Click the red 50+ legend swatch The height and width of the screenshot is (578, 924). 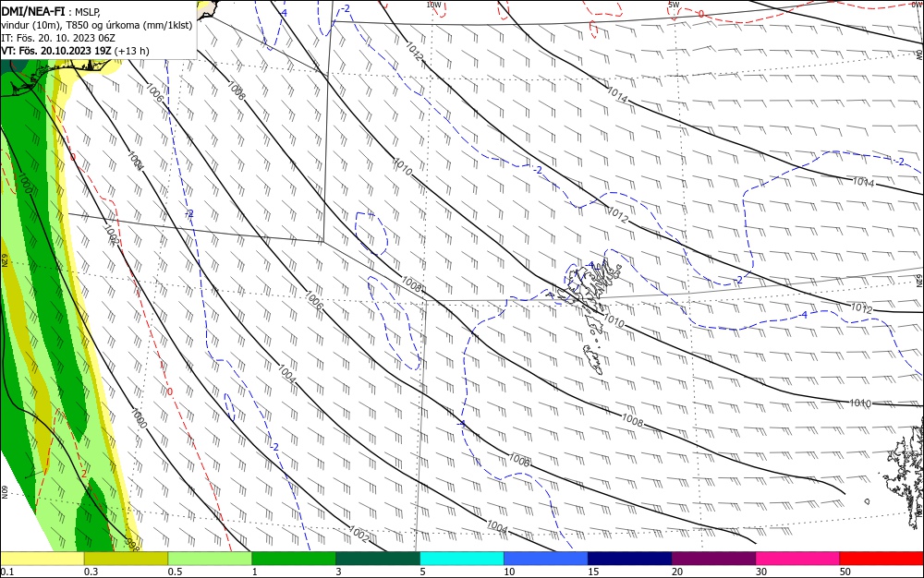[881, 559]
